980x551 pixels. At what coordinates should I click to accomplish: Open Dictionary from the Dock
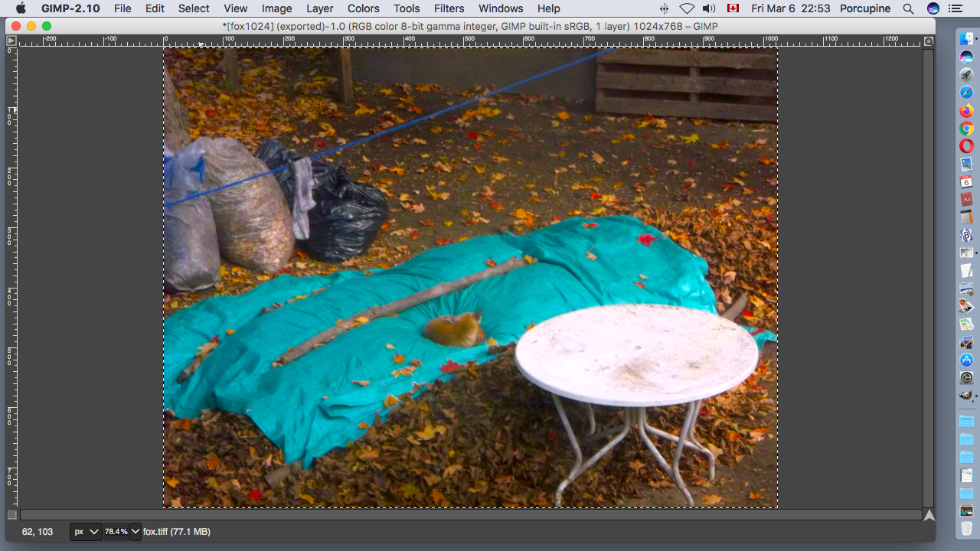[x=966, y=199]
